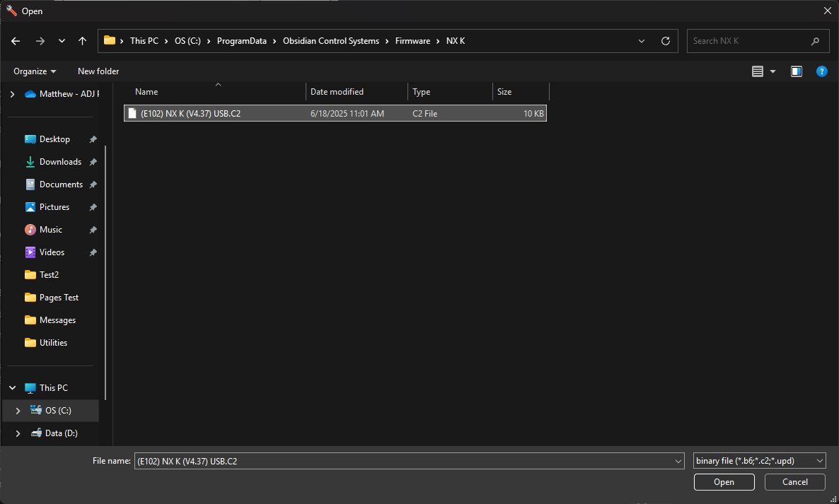Click the Back navigation arrow
839x504 pixels.
click(x=16, y=41)
